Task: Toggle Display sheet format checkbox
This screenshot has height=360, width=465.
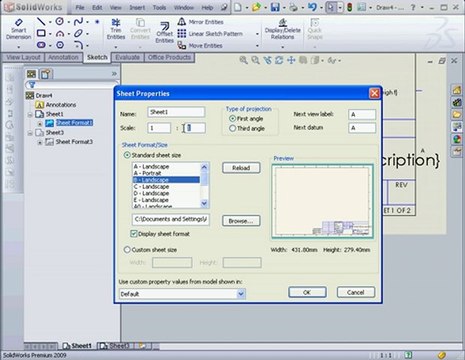Action: tap(134, 234)
